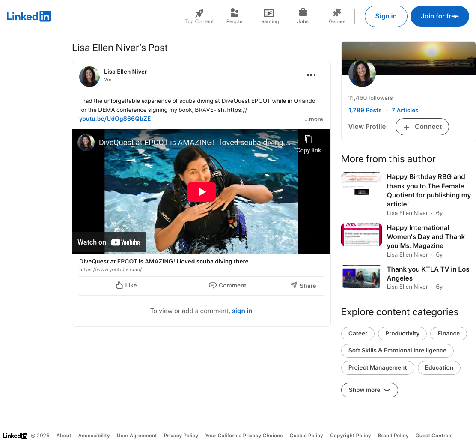Open 1,789 Posts link
Screen dimensions: 476x448
coord(365,110)
